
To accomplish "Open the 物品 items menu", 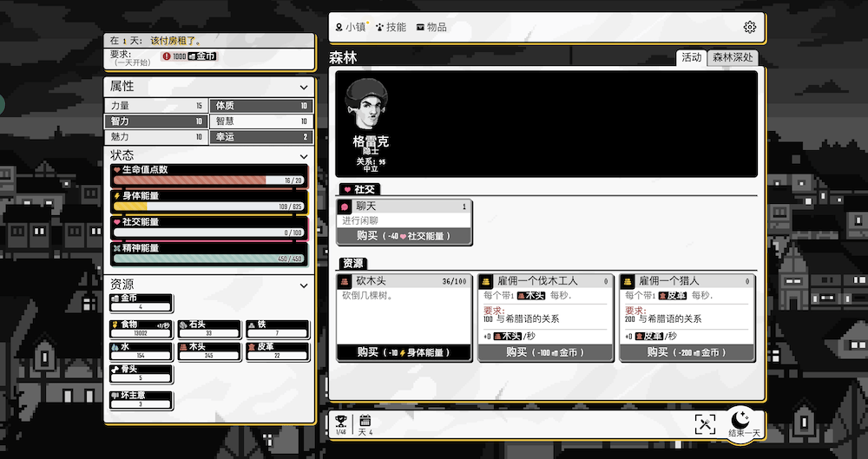I will pyautogui.click(x=431, y=27).
